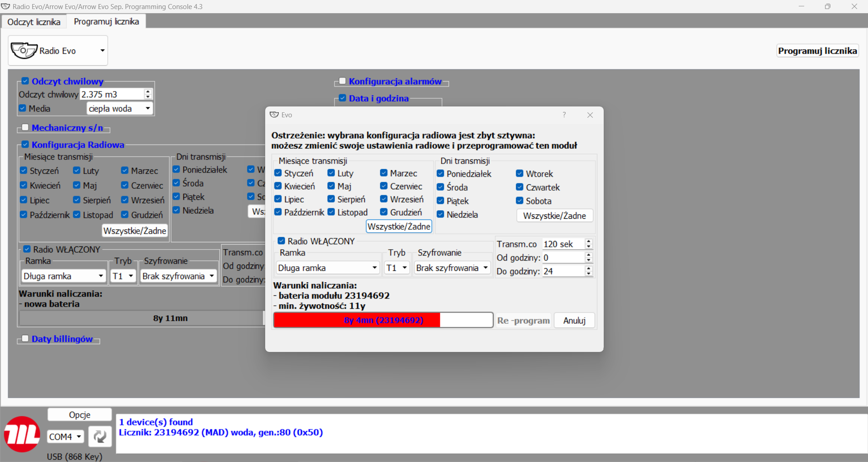Viewport: 868px width, 462px height.
Task: Uncheck Poniedziałek in the Evo dialog
Action: coord(440,173)
